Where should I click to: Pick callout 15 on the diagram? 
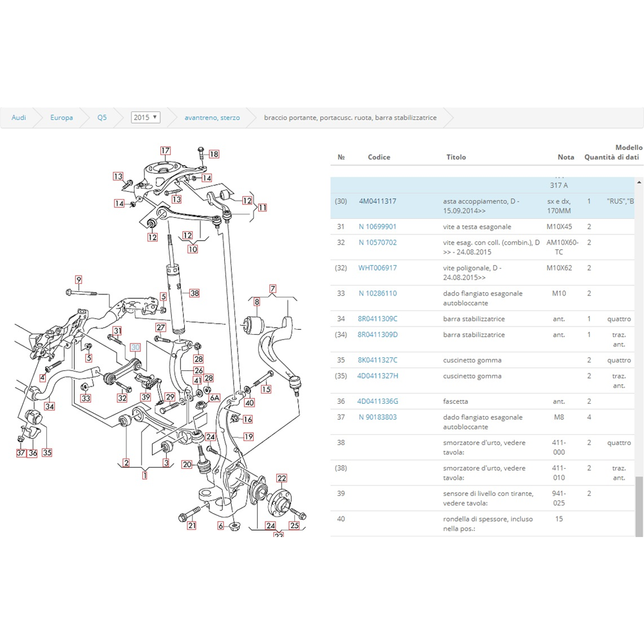(x=266, y=389)
